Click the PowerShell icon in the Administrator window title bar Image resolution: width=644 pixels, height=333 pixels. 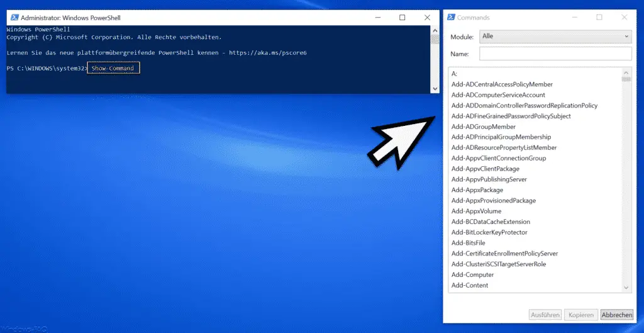tap(15, 18)
